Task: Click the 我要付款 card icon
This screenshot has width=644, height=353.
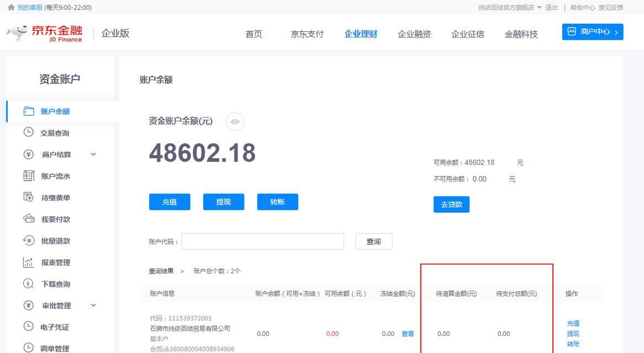Action: [29, 218]
